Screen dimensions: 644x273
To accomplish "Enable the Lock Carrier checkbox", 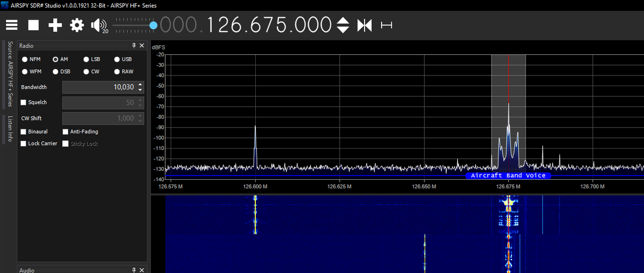I will [23, 144].
